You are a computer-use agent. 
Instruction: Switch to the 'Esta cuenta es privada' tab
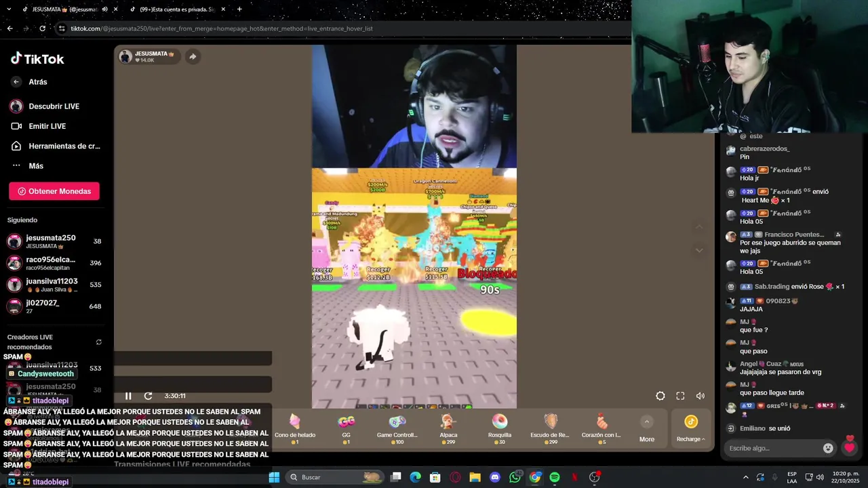[178, 9]
